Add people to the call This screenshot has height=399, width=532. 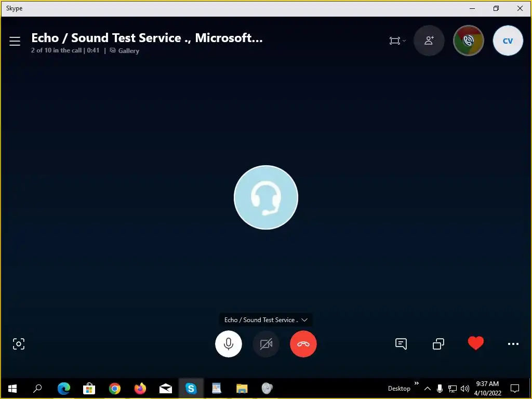pos(429,41)
